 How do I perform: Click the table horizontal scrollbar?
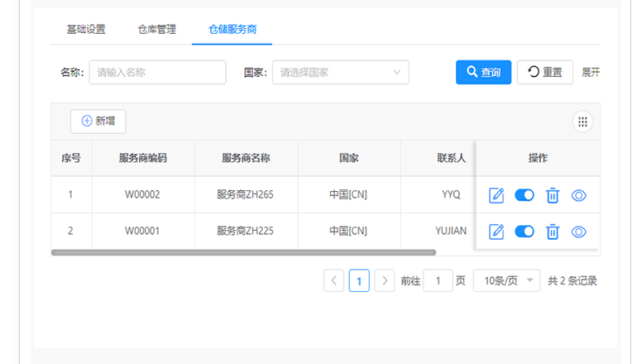click(x=243, y=252)
